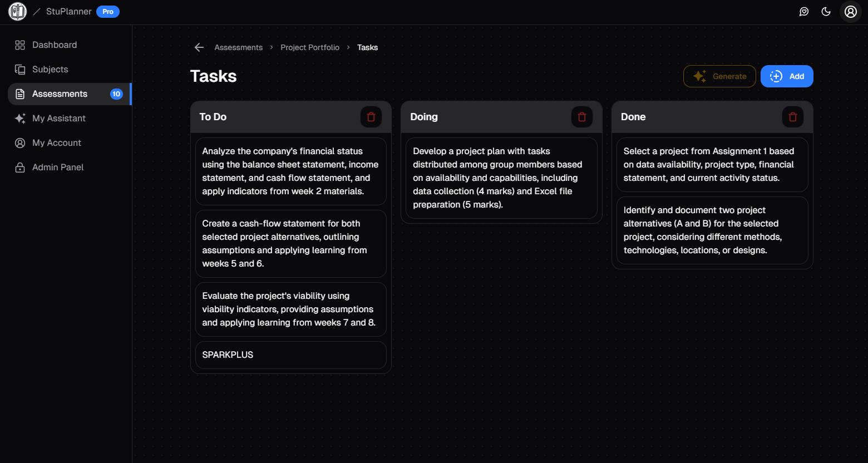
Task: Open Dashboard from the sidebar
Action: coord(70,45)
